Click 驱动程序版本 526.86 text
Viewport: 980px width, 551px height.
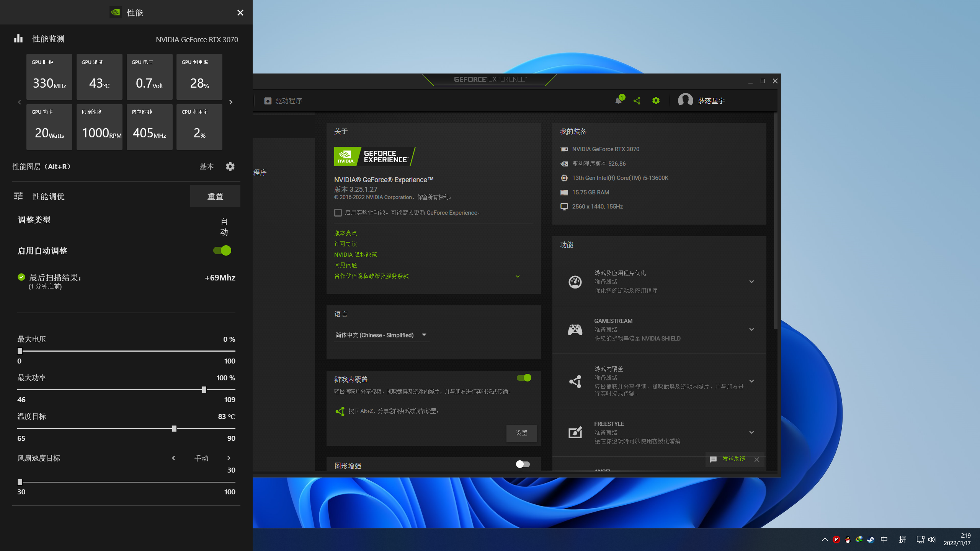point(599,164)
